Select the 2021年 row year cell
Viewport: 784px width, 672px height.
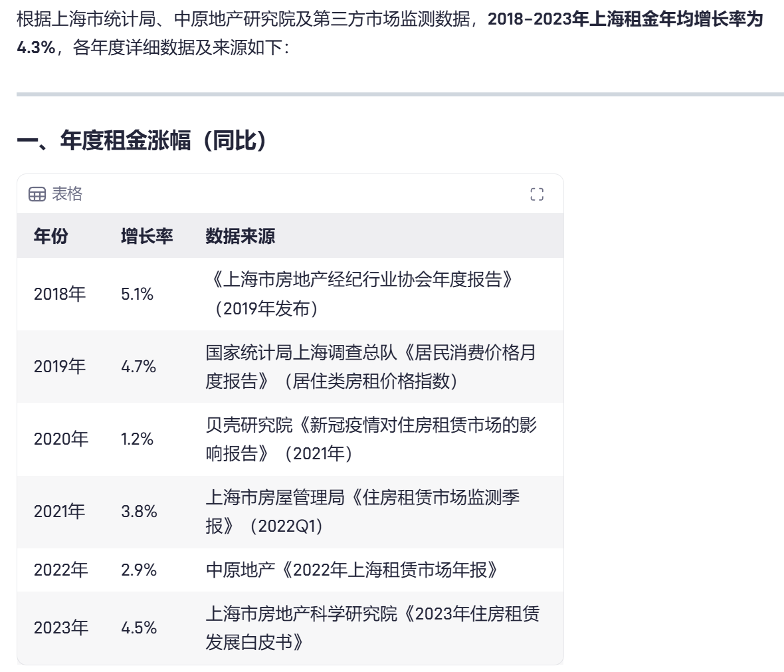coord(60,511)
